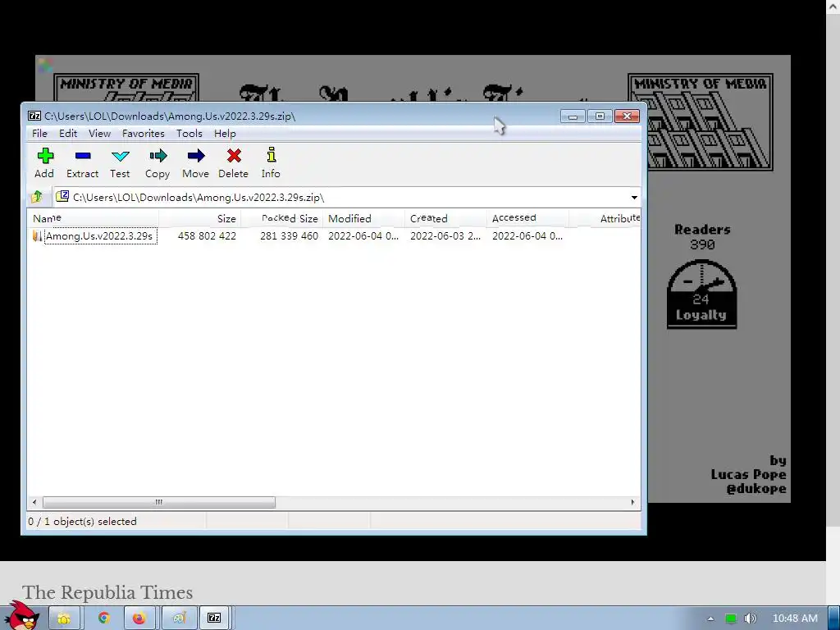Sort by Modified column header

(x=364, y=218)
